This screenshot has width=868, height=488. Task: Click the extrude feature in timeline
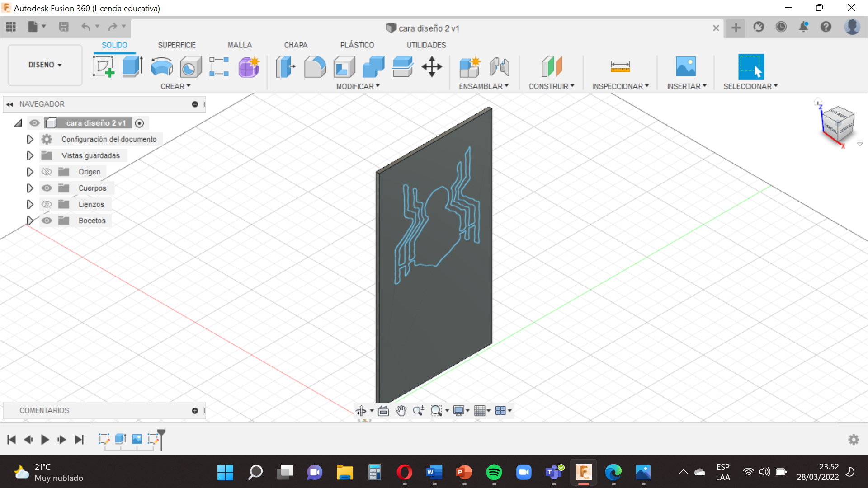(x=120, y=439)
